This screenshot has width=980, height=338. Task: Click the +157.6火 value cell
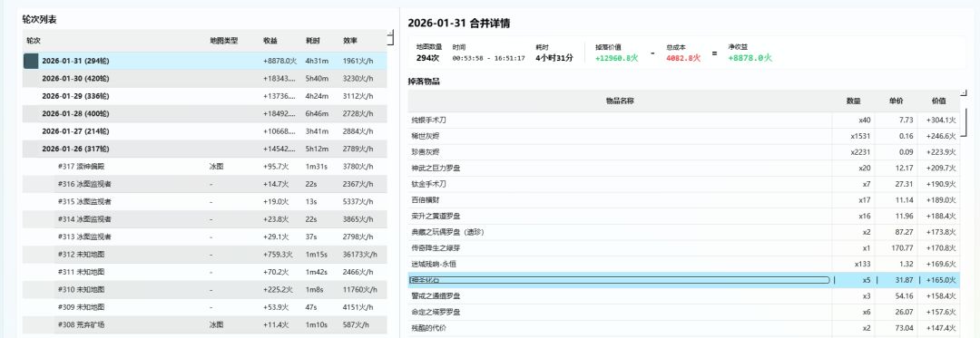[941, 312]
